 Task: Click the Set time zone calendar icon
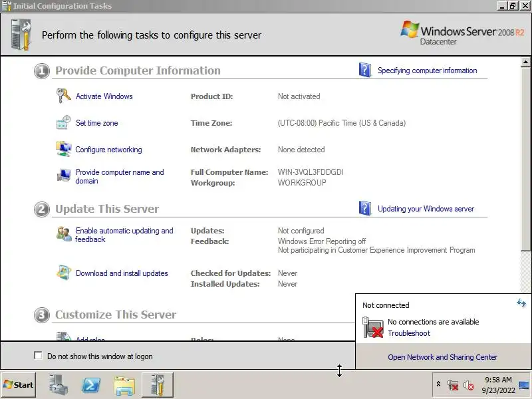[63, 122]
